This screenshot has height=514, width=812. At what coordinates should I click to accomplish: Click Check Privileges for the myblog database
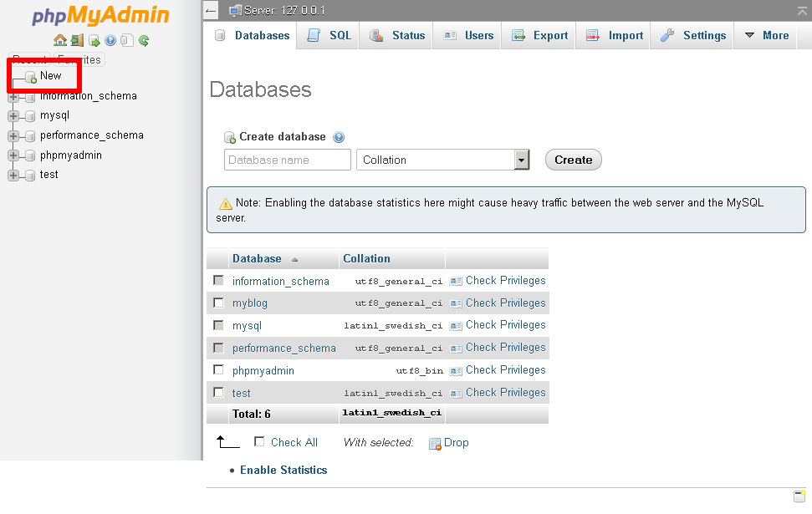(x=505, y=303)
